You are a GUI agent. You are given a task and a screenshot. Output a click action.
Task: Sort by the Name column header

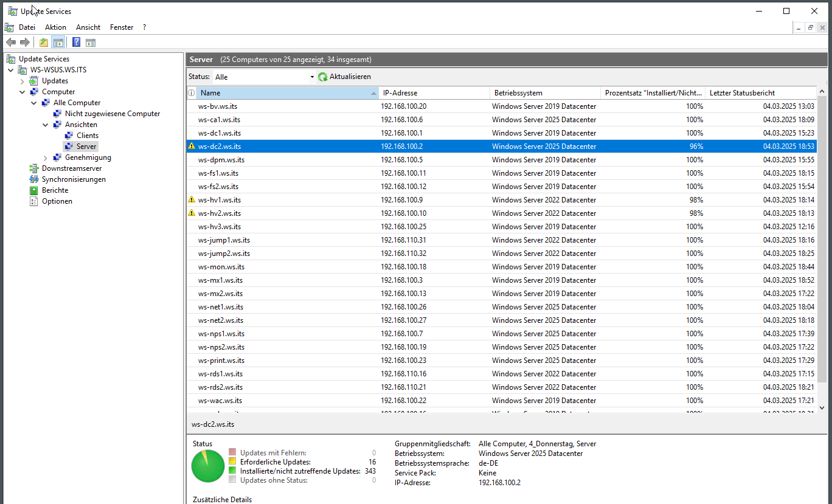point(288,93)
